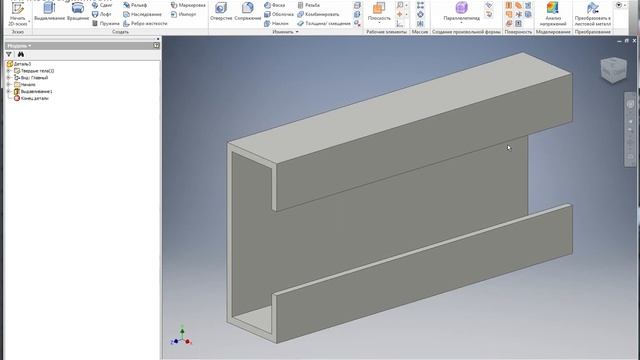Select the Рельеф (Emboss) tool

click(135, 5)
